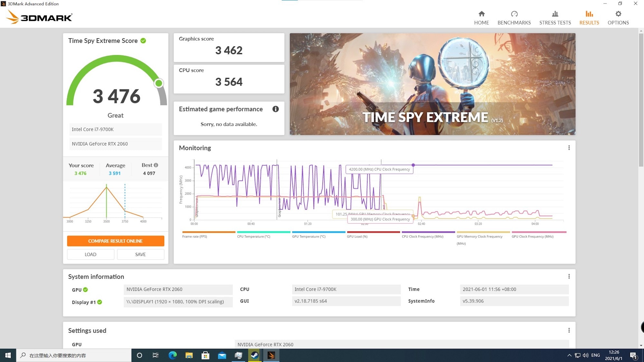Click the volume icon in system tray
Screen dimensions: 644x362
pyautogui.click(x=585, y=355)
